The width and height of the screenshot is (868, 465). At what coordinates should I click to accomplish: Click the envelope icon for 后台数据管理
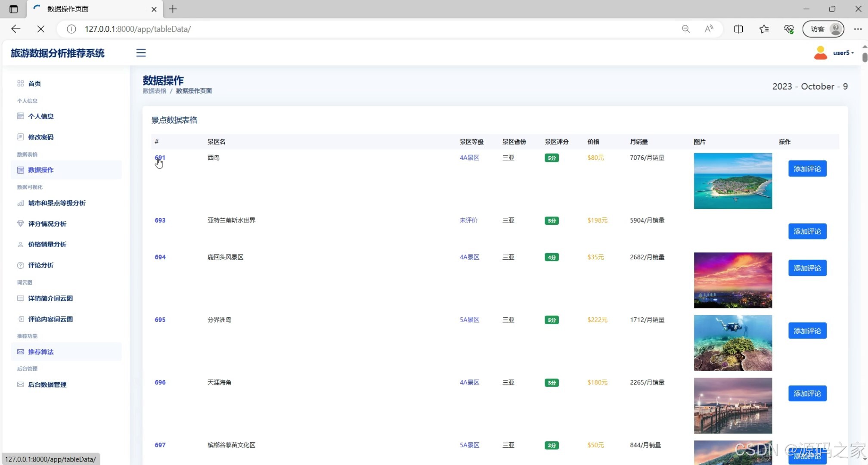(20, 384)
